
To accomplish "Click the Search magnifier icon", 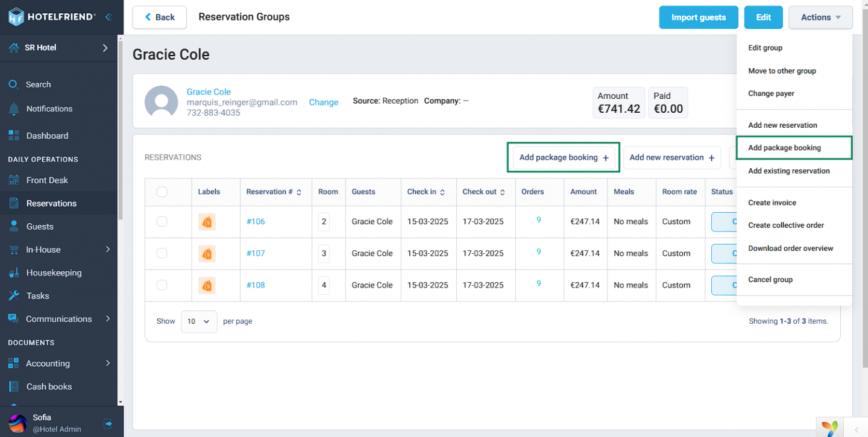I will [x=14, y=84].
